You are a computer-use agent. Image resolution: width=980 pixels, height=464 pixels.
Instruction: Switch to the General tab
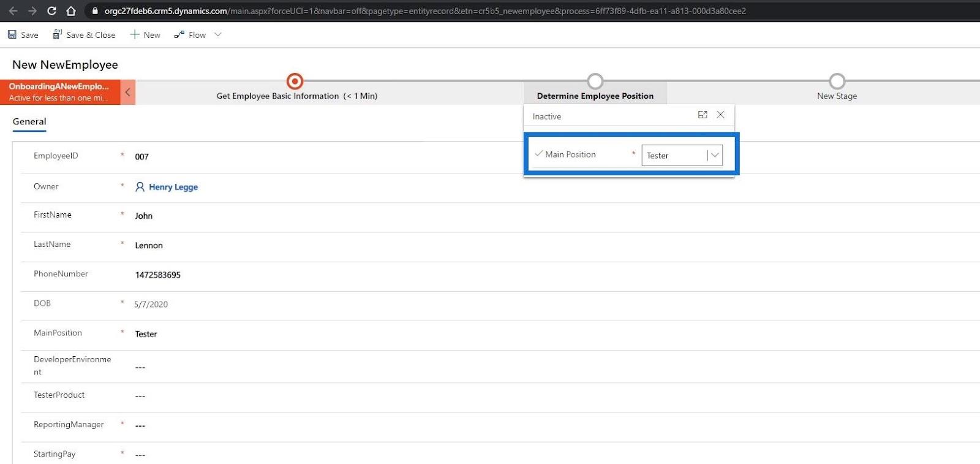29,121
